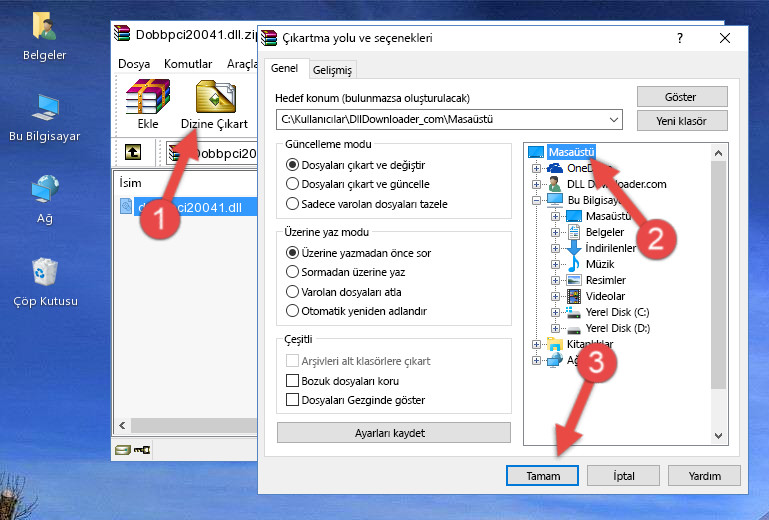Close the Çıkartma yolu ve seçenekleri dialog
769x520 pixels.
pos(725,38)
